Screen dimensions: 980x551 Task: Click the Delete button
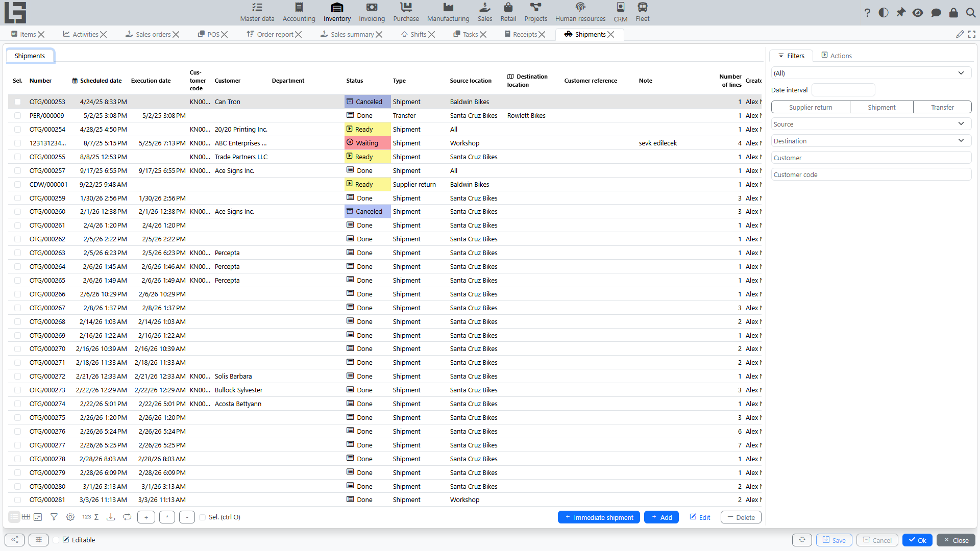pos(741,517)
